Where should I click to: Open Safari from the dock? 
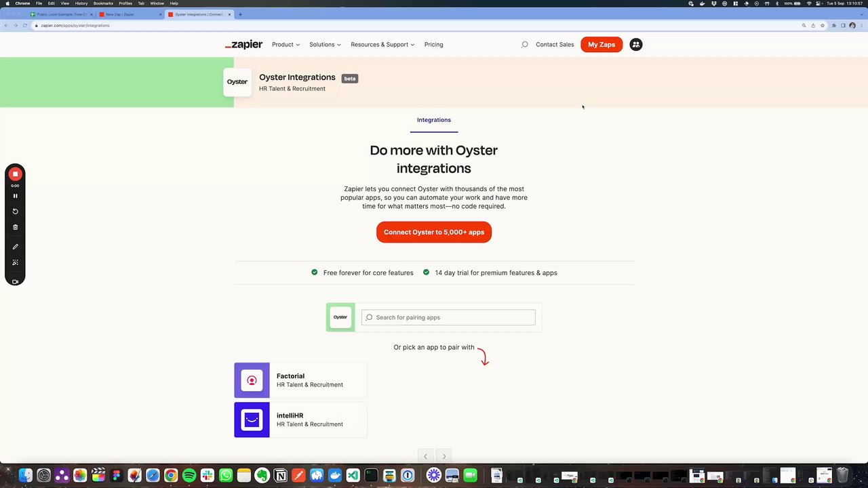pos(153,476)
